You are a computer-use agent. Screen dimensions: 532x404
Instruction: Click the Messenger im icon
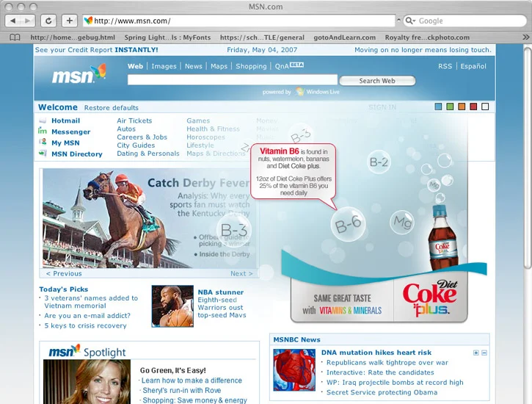(x=43, y=131)
